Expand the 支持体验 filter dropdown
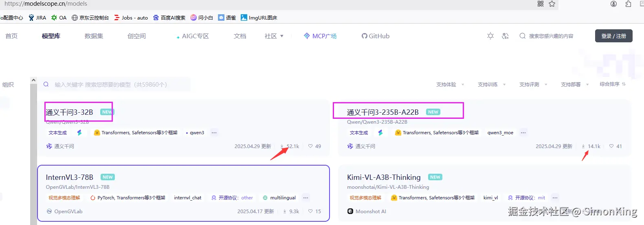Viewport: 644px width, 225px height. (450, 84)
